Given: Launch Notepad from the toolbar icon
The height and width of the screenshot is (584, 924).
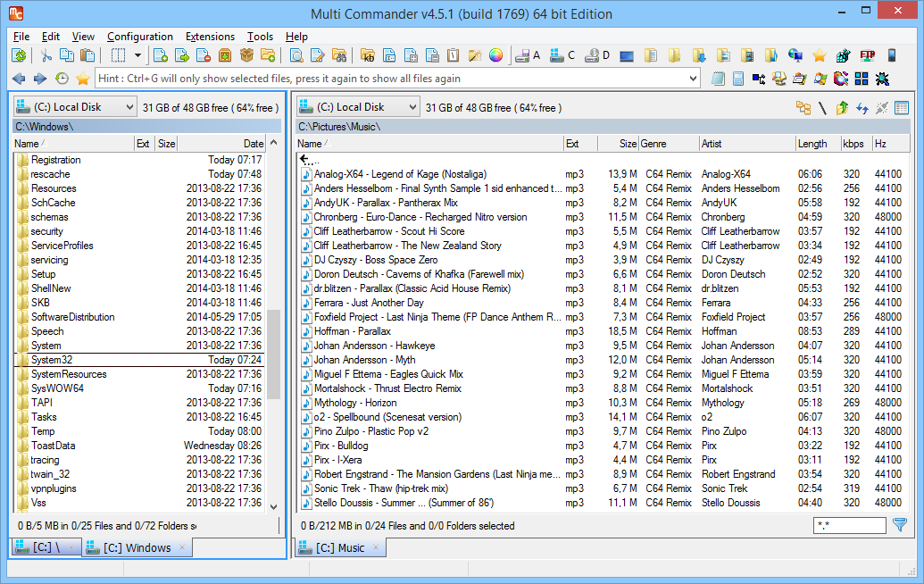Looking at the screenshot, I should [x=718, y=79].
